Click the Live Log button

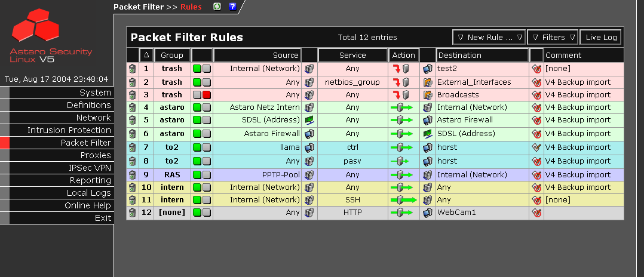(600, 37)
